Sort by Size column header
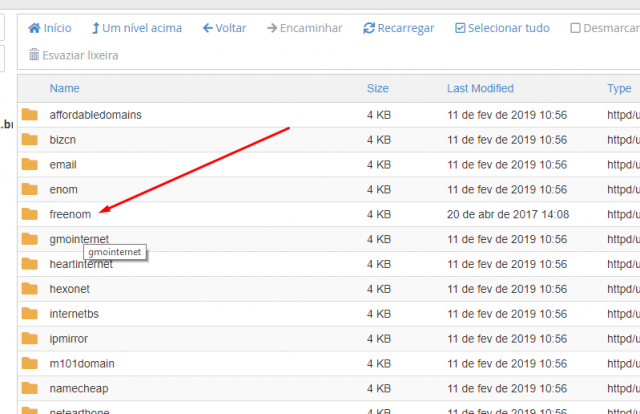 (x=378, y=88)
